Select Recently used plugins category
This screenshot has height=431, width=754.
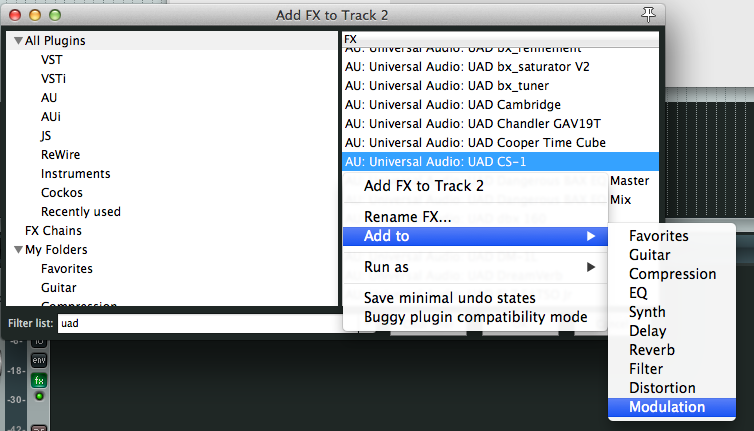pyautogui.click(x=81, y=212)
